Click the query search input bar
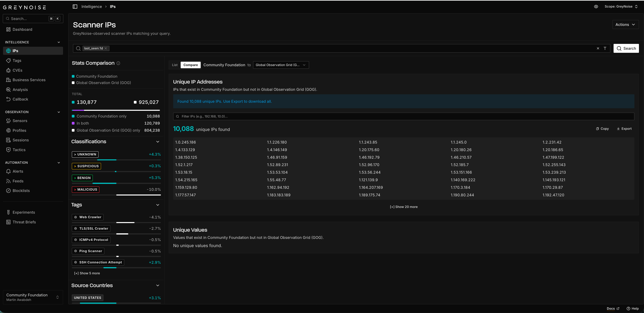Image resolution: width=644 pixels, height=313 pixels. (x=342, y=48)
